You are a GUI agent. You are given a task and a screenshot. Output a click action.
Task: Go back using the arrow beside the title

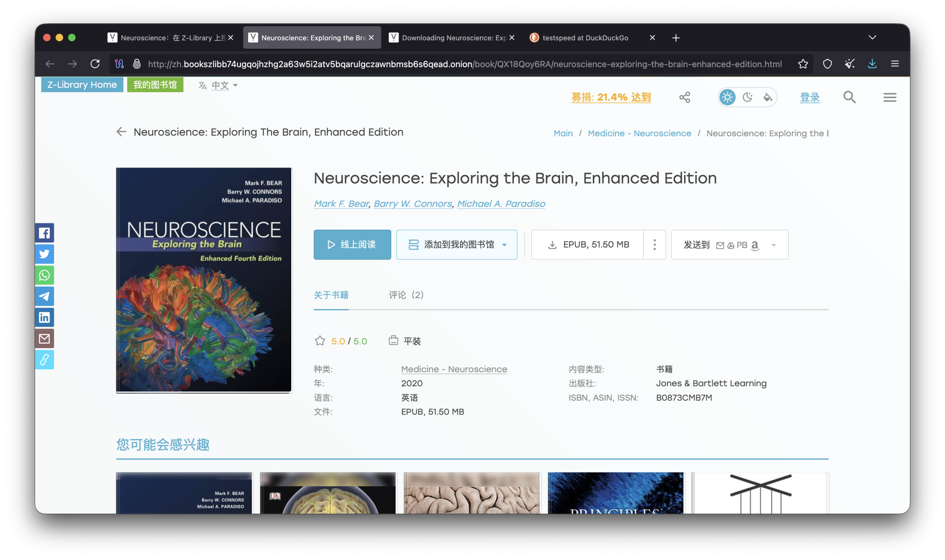pyautogui.click(x=121, y=132)
